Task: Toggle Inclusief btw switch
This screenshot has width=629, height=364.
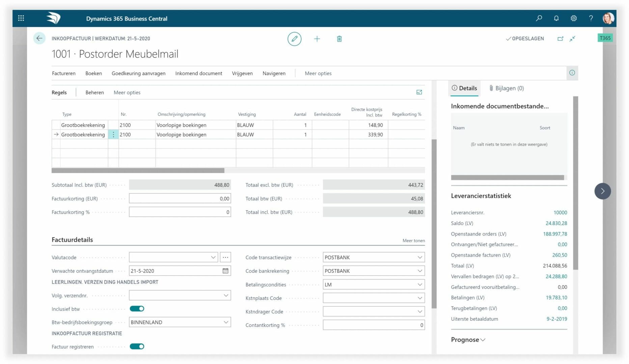Action: coord(137,309)
